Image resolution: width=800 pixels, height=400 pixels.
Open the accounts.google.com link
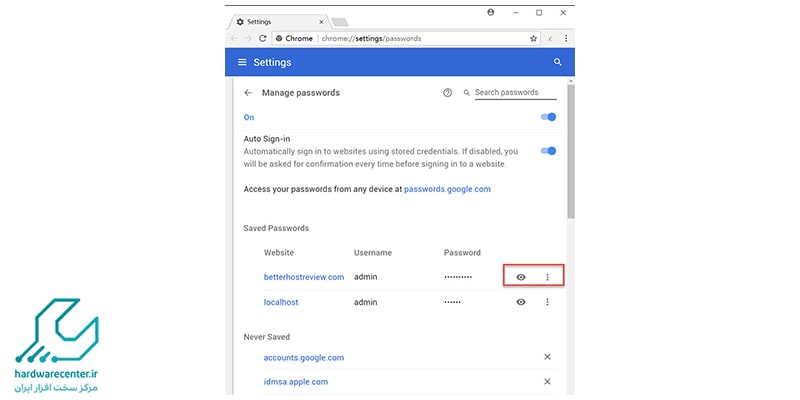[304, 358]
